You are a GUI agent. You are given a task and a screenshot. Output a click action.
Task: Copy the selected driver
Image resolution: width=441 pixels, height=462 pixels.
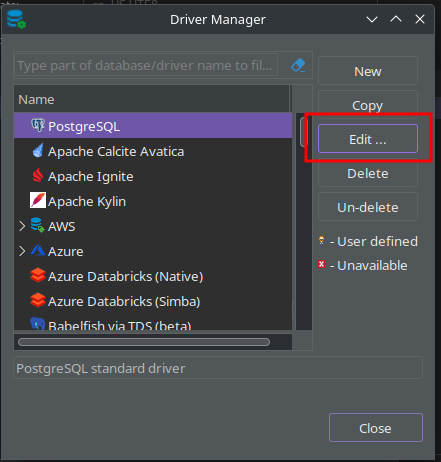368,105
